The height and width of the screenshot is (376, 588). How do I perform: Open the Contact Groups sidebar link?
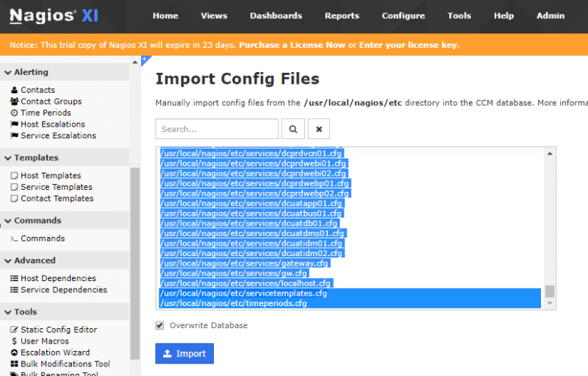click(51, 102)
